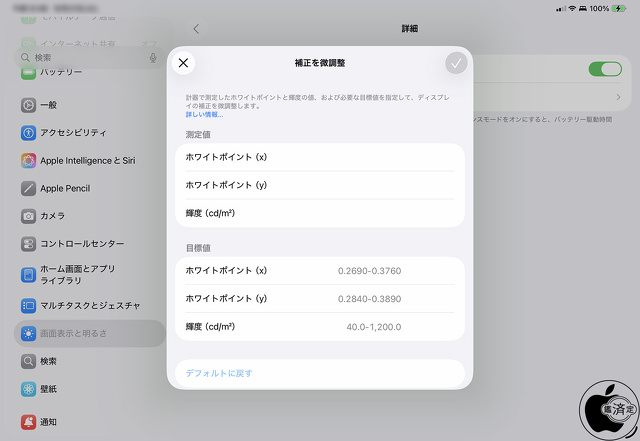Open 壁紙 settings icon

pyautogui.click(x=28, y=389)
